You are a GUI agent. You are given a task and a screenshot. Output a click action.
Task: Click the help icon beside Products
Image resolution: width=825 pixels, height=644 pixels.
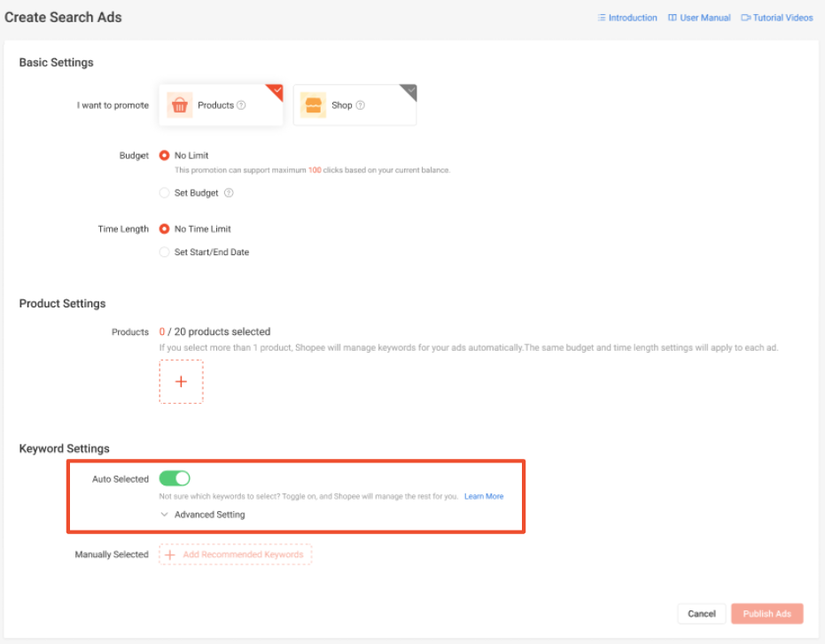pos(241,105)
